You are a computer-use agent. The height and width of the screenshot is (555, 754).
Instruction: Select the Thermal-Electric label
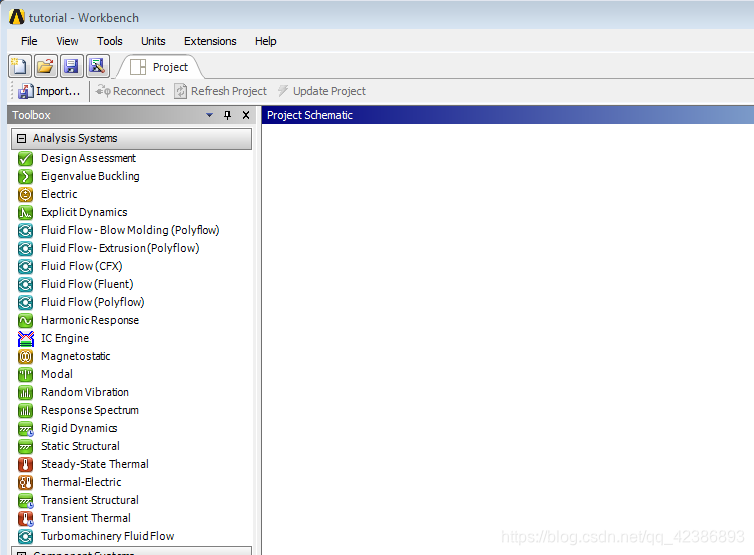point(81,482)
